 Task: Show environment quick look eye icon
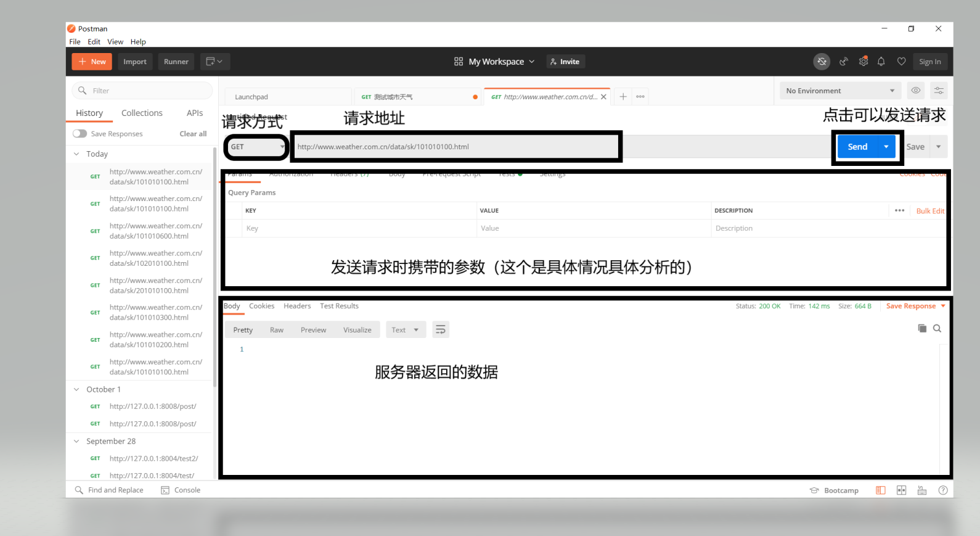(x=916, y=91)
